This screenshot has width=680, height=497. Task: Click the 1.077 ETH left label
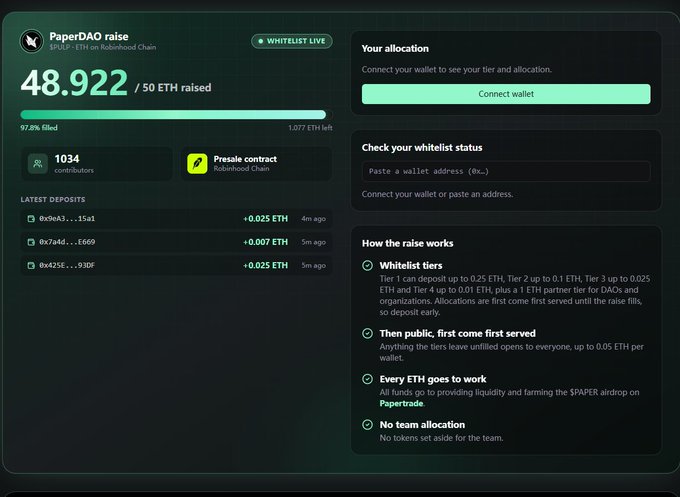[x=311, y=128]
